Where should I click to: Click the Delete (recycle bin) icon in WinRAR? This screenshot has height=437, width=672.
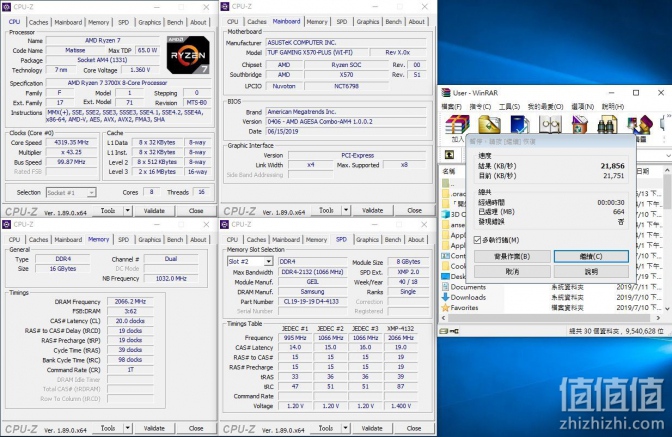(579, 125)
